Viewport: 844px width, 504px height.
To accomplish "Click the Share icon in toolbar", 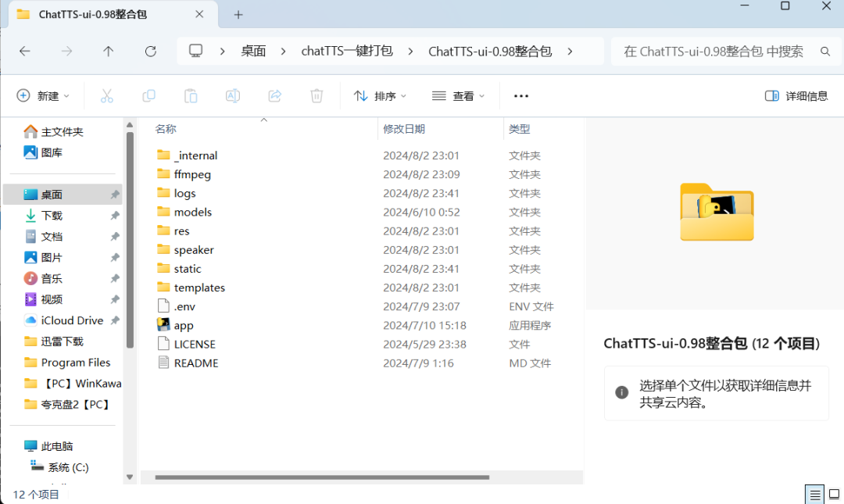I will [274, 96].
